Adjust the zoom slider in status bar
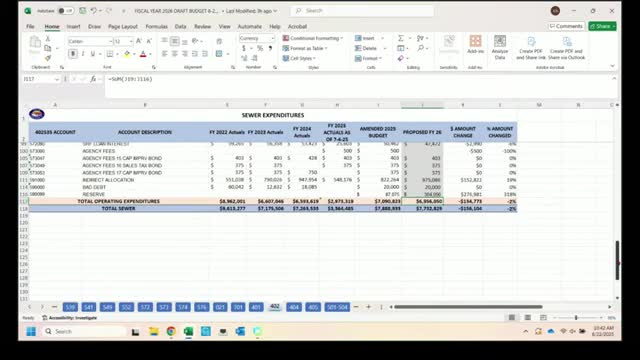This screenshot has height=360, width=640. click(576, 318)
